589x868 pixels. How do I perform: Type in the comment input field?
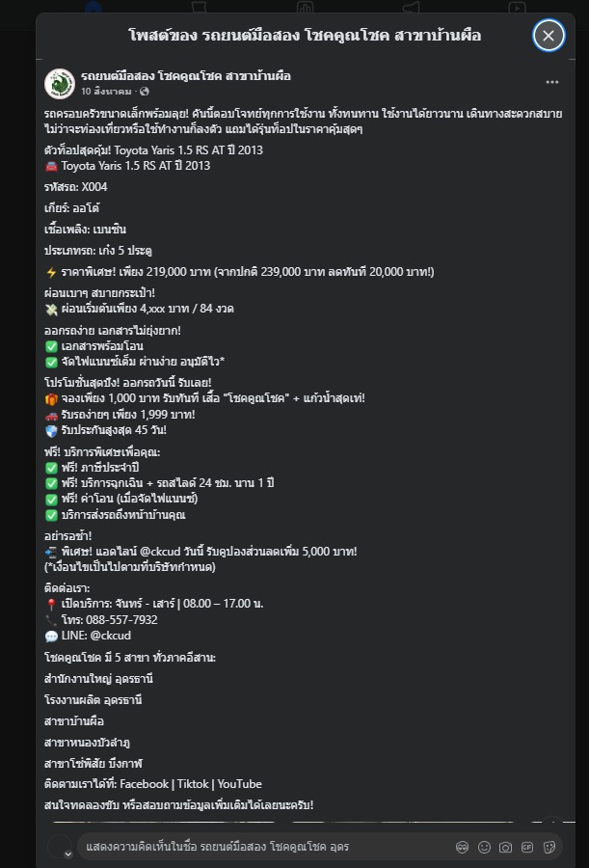[260, 847]
